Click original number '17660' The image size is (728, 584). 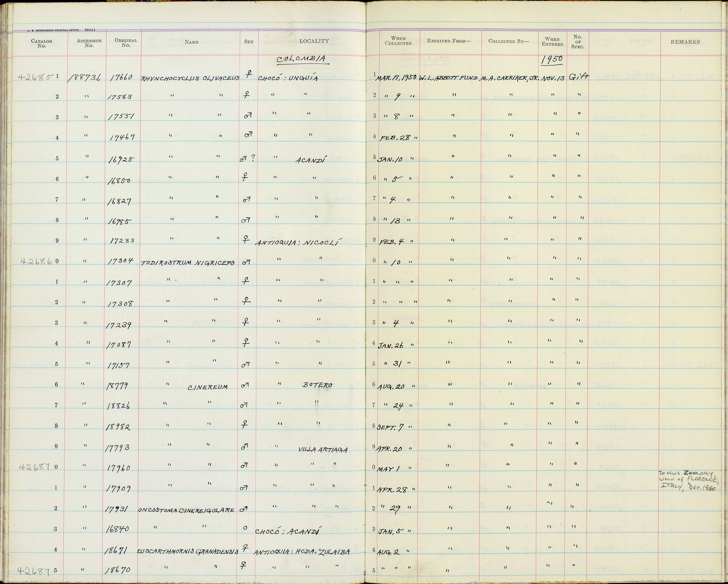122,78
